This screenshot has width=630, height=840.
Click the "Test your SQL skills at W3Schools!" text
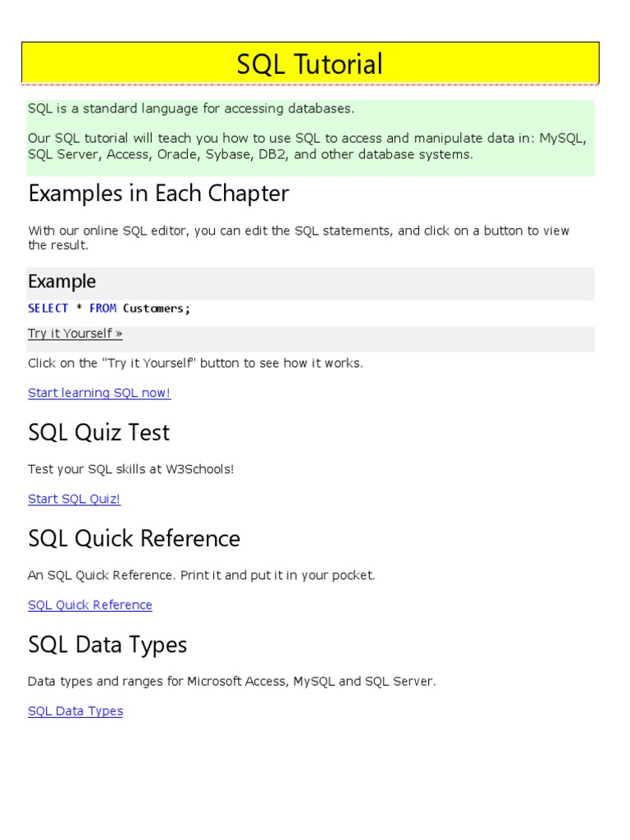tap(131, 469)
